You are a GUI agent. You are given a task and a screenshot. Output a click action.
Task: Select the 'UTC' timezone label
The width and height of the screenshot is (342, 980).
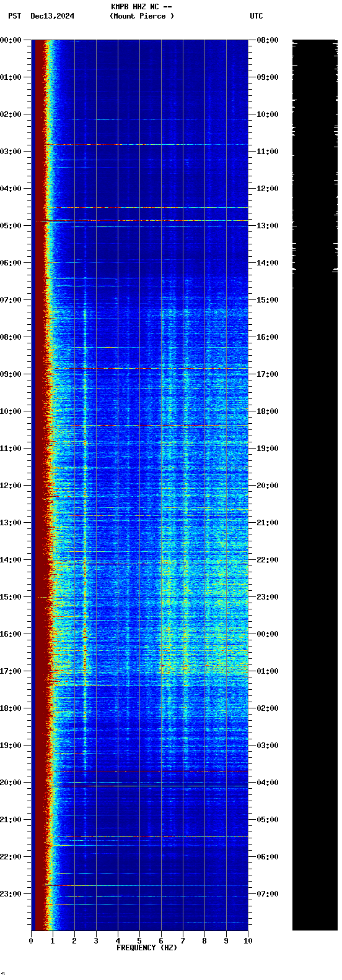pyautogui.click(x=256, y=16)
